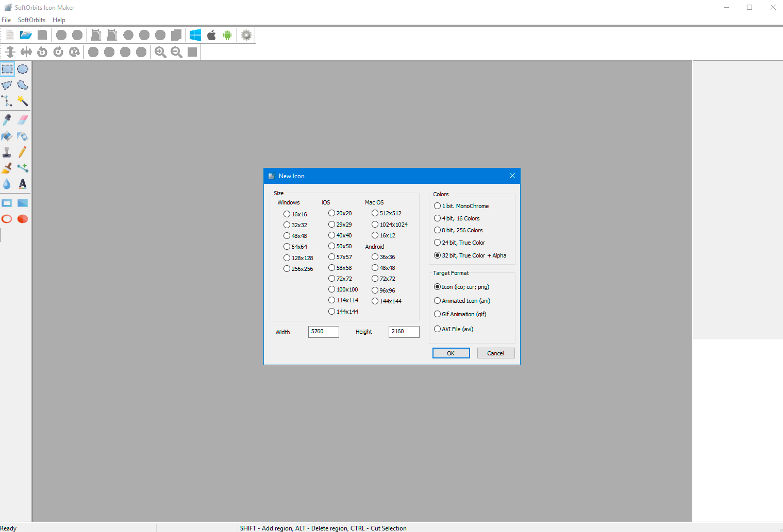Set target format to AVI File (avi)
783x532 pixels.
click(x=454, y=329)
